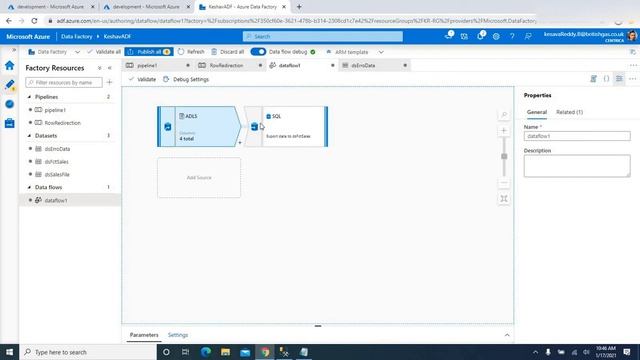Open RowRedirection pipeline in resource tree

62,123
